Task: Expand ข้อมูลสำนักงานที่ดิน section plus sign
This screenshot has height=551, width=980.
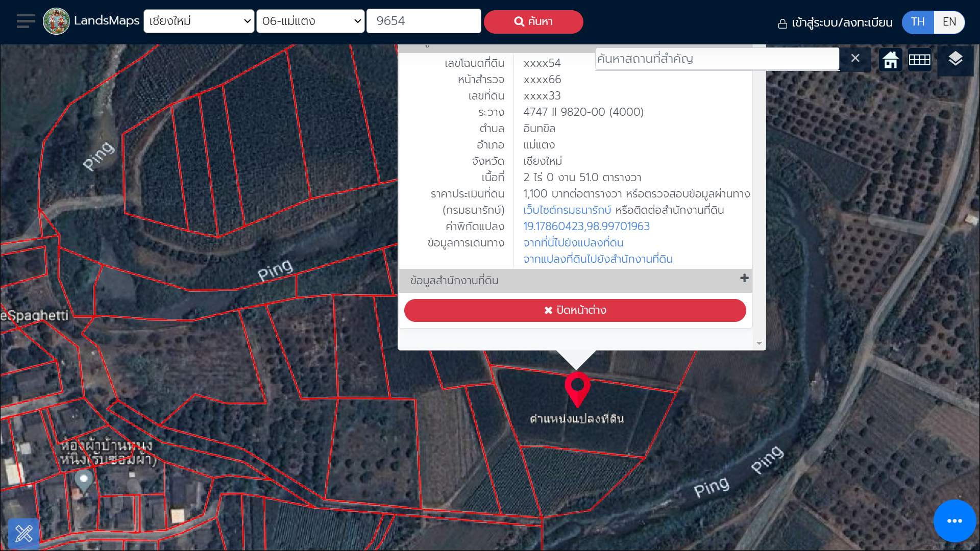Action: (x=744, y=278)
